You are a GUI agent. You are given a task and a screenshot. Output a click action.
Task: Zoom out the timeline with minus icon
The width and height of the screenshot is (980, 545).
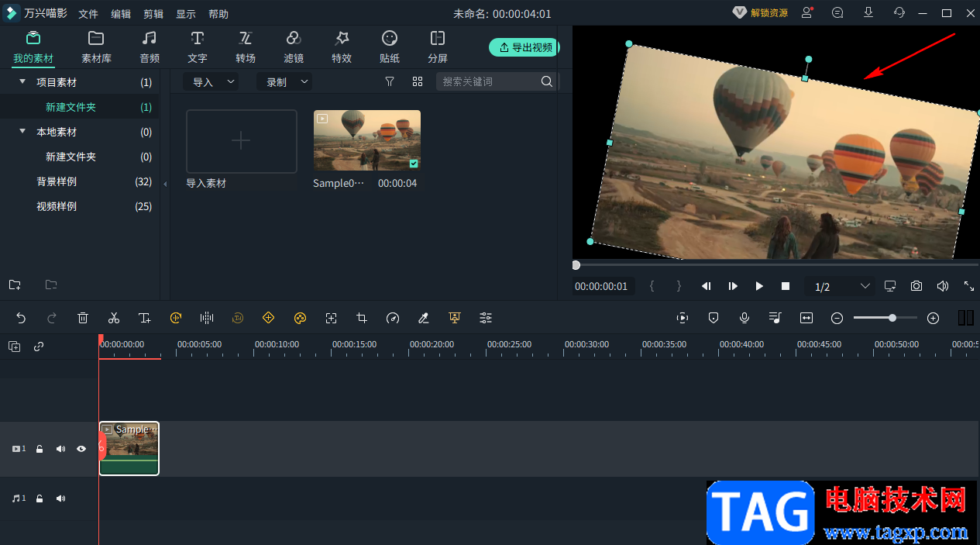tap(837, 318)
